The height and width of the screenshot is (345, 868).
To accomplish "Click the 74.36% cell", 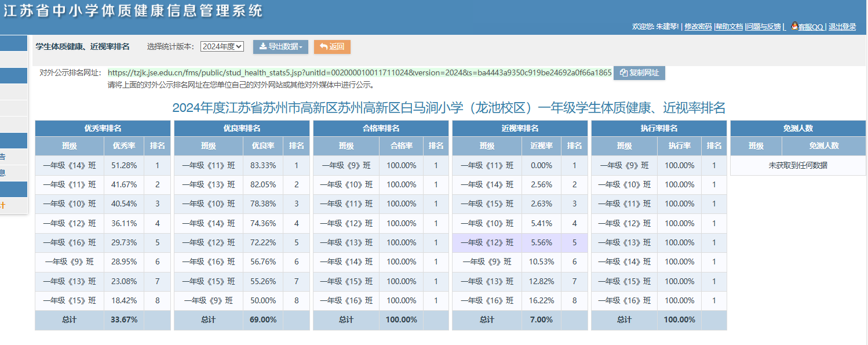I will pyautogui.click(x=263, y=223).
